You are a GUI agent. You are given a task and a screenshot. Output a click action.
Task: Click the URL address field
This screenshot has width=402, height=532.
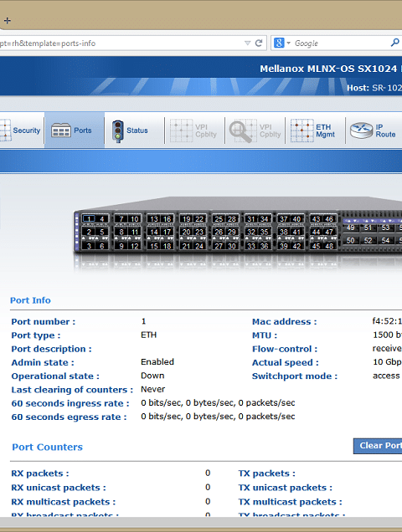(x=121, y=43)
